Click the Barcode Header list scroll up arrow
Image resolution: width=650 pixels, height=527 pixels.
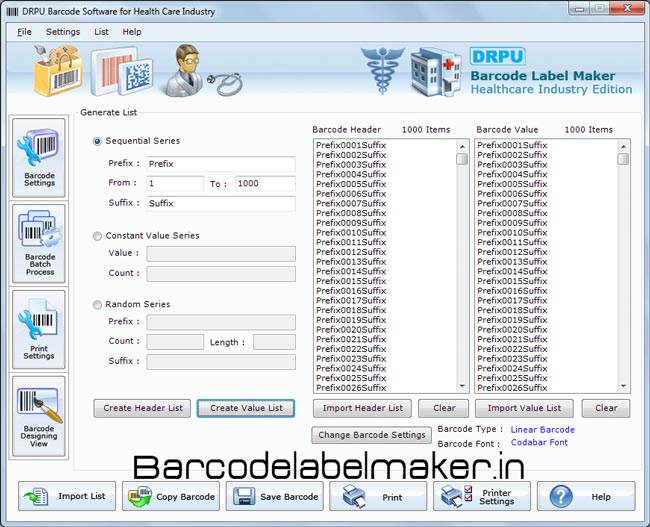point(462,146)
